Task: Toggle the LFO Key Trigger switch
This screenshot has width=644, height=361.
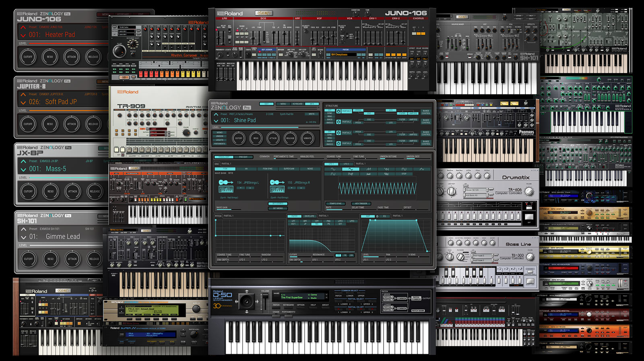Action: 361,204
